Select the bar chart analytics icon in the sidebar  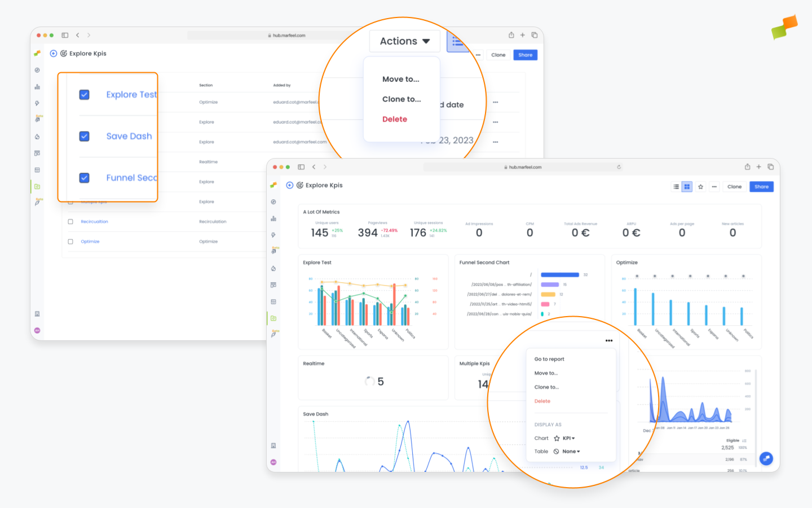point(273,218)
